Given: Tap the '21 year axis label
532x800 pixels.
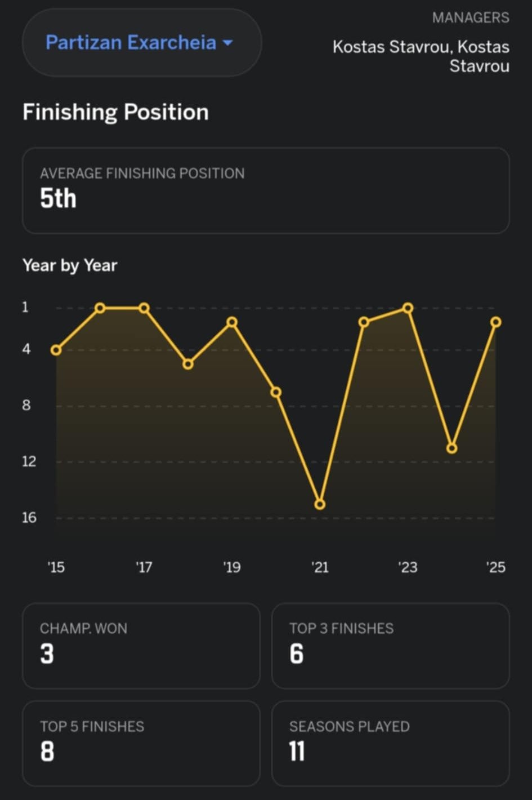Looking at the screenshot, I should tap(320, 567).
